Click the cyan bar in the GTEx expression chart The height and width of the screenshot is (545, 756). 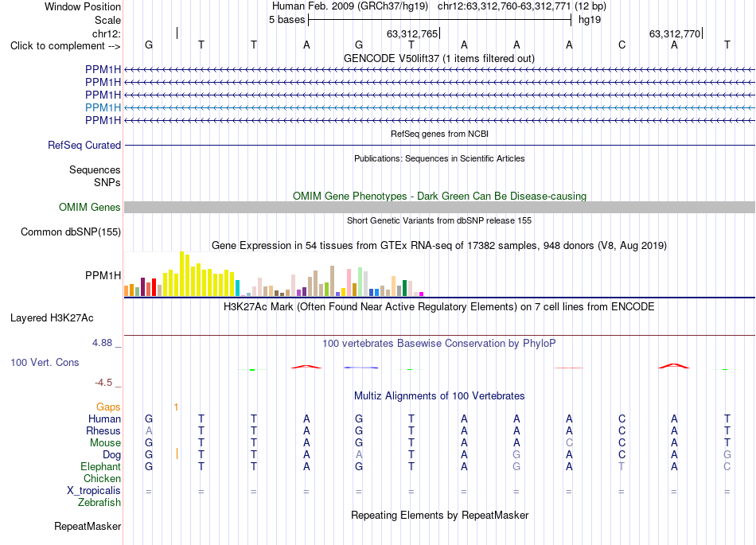pyautogui.click(x=237, y=288)
